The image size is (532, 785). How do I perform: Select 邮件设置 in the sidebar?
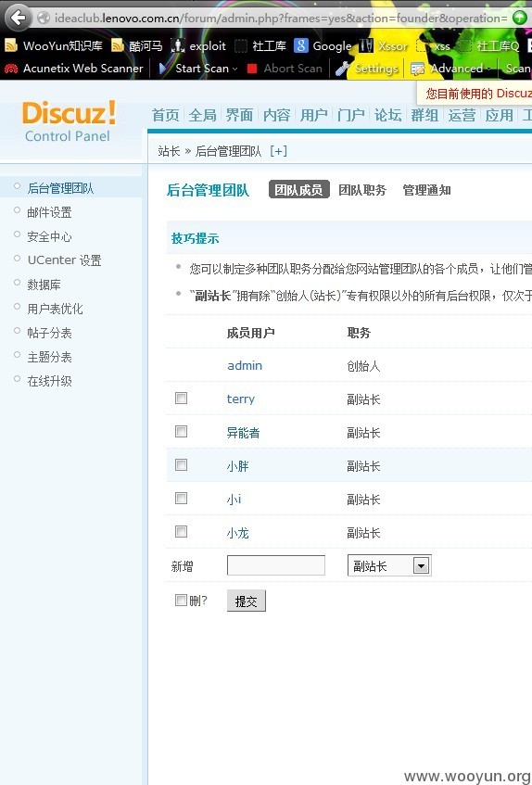click(49, 212)
